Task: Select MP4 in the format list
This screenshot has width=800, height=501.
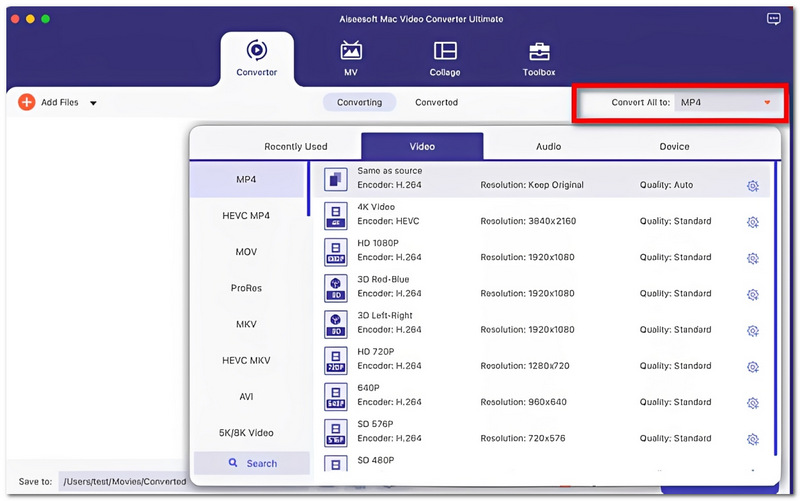Action: 247,180
